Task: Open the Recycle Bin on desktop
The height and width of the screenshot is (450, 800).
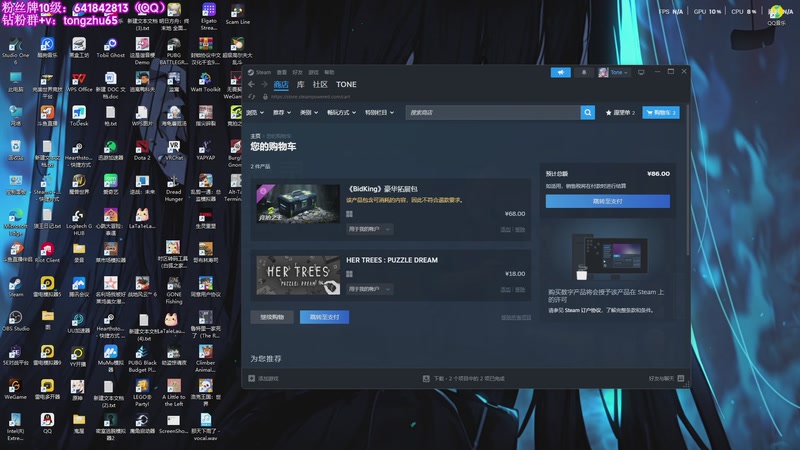Action: pyautogui.click(x=15, y=151)
